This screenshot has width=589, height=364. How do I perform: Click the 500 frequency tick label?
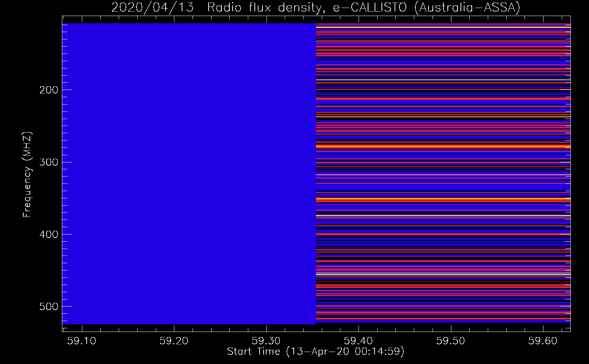pos(48,306)
